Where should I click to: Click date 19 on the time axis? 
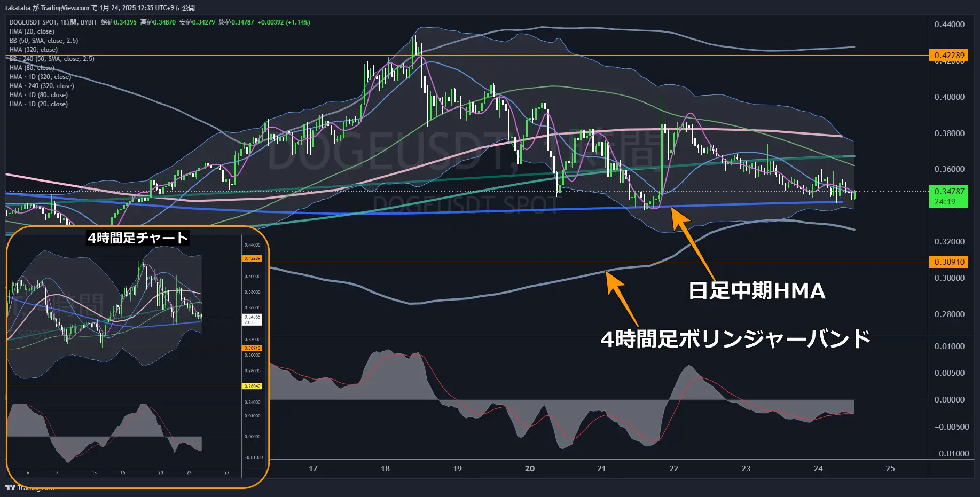coord(457,469)
